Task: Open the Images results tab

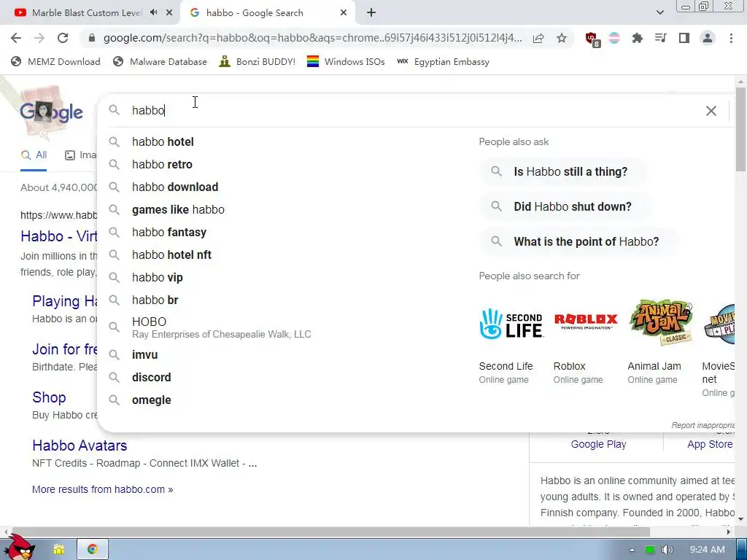Action: click(80, 155)
